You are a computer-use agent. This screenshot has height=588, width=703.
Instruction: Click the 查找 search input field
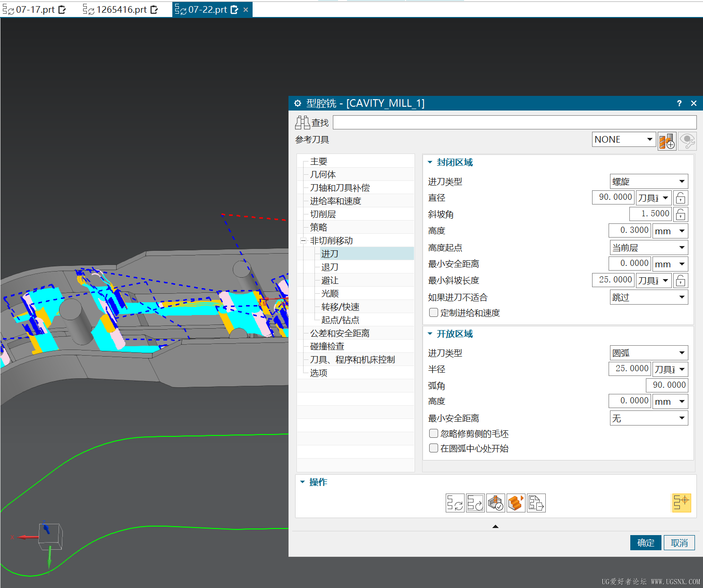point(515,122)
